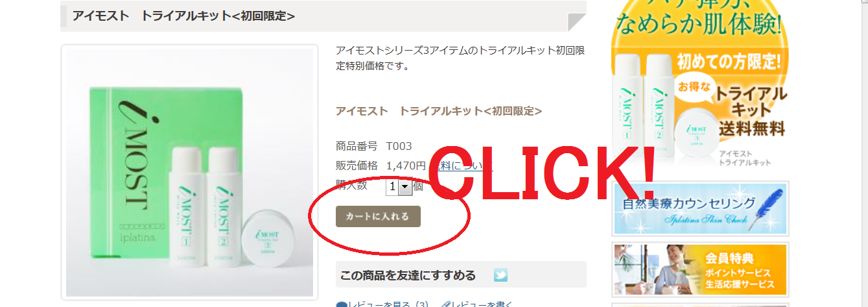Open the 自然美療カウンセリング Skin Check banner
868x307 pixels.
[701, 208]
